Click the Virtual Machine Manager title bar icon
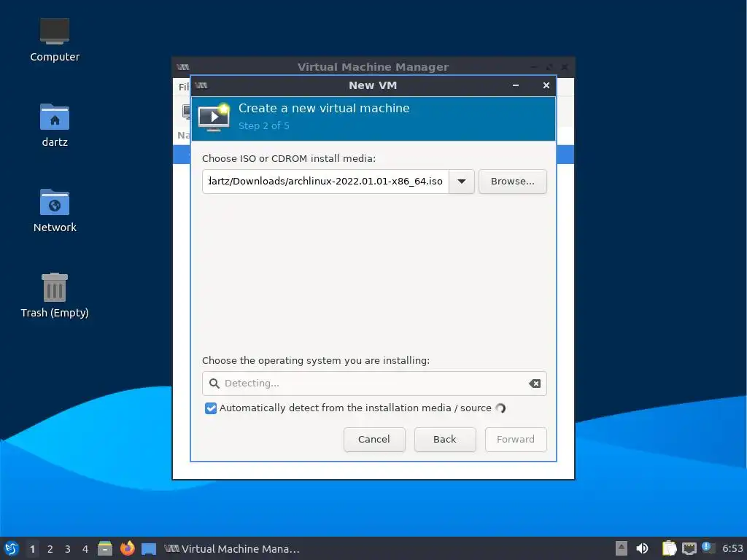Screen dimensions: 747x560 183,66
